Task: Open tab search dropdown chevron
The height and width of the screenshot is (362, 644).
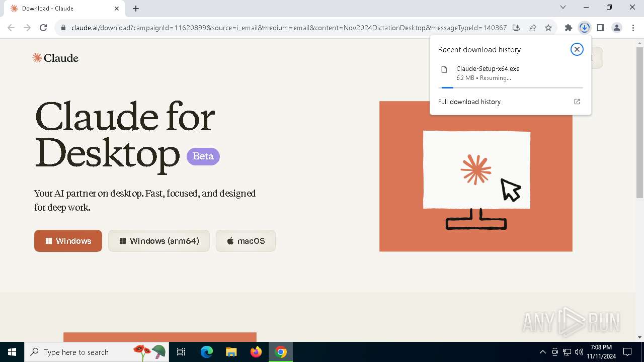Action: [563, 7]
